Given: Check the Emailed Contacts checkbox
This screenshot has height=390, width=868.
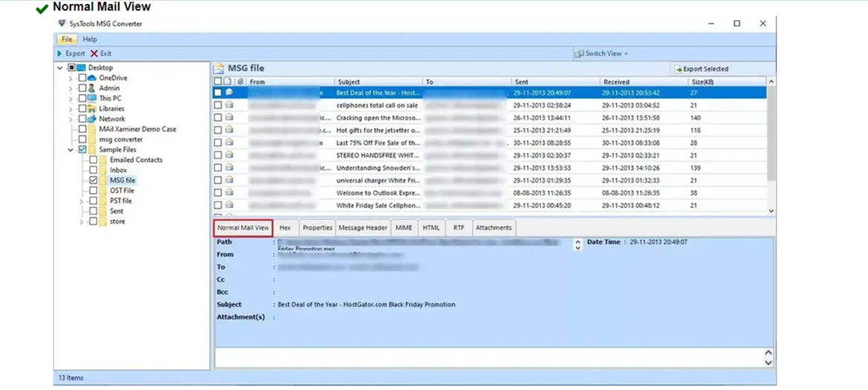Looking at the screenshot, I should coord(93,160).
